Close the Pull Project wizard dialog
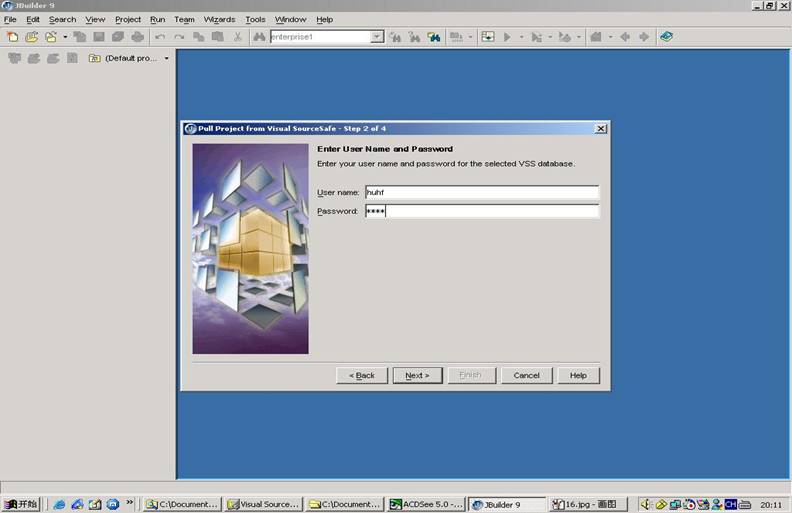The image size is (792, 513). 601,129
